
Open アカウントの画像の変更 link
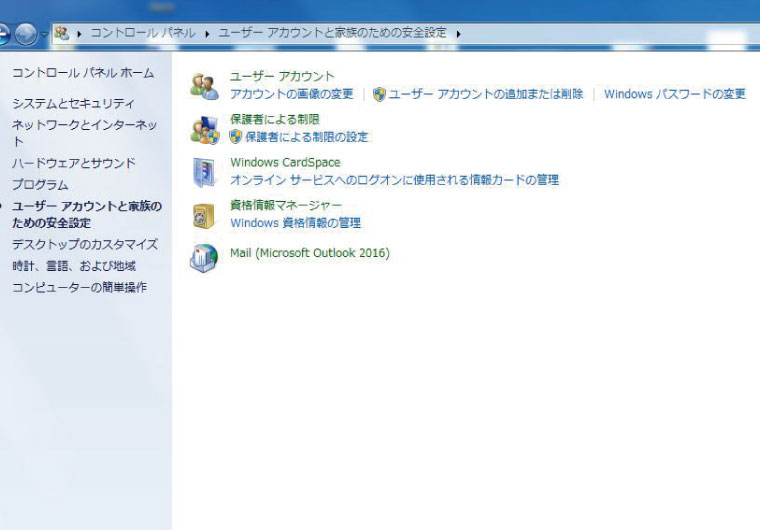click(292, 94)
